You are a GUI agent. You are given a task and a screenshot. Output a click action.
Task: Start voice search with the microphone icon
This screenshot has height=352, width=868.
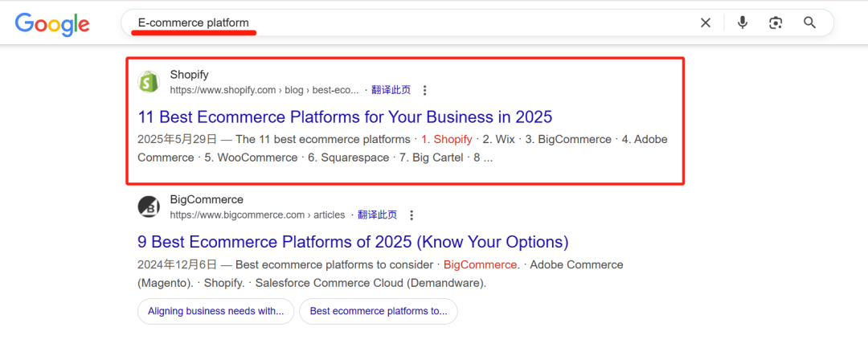(743, 23)
